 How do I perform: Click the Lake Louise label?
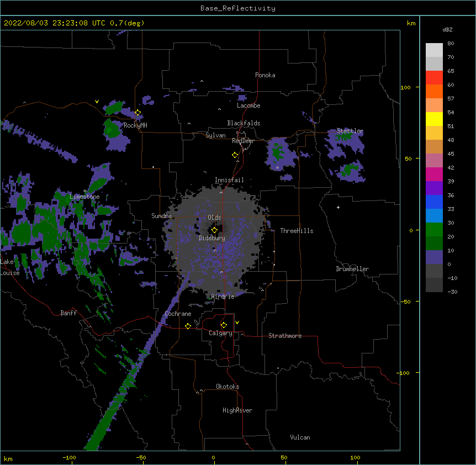tap(10, 267)
